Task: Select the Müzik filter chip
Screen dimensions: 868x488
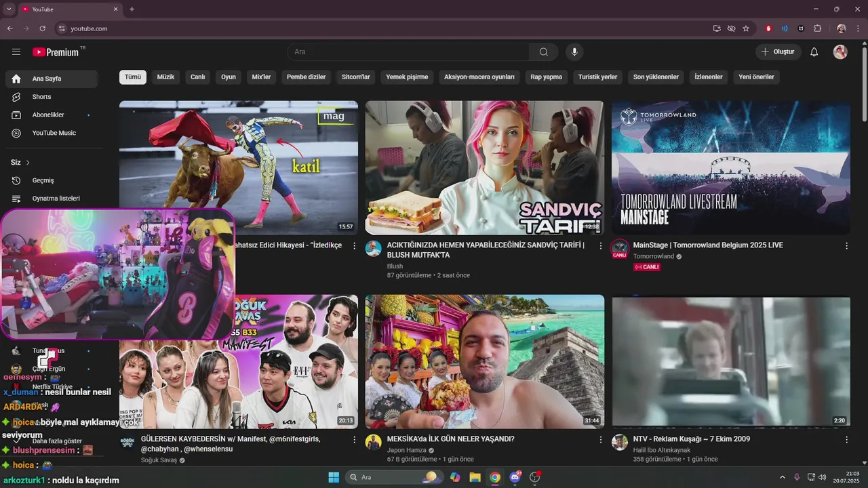Action: click(165, 77)
